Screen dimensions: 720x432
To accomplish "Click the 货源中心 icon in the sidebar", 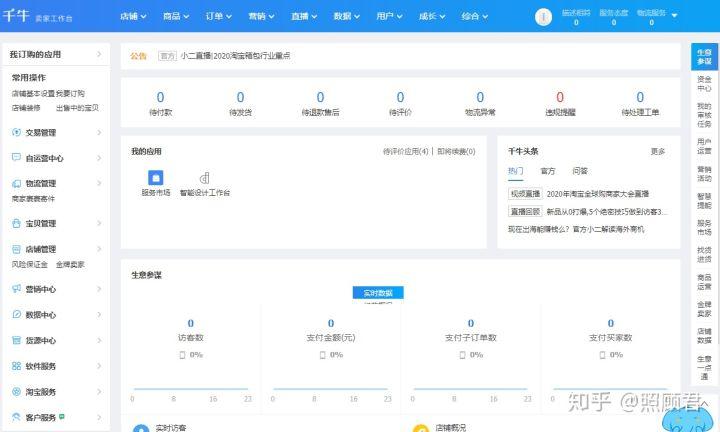I will click(x=17, y=340).
